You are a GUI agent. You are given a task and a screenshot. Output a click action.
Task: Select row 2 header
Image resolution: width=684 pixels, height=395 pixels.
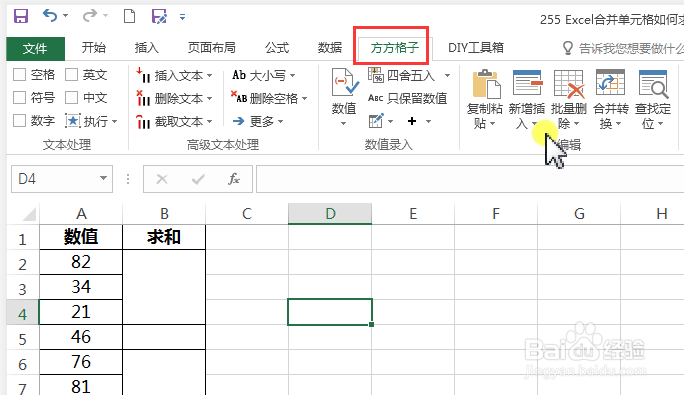coord(23,264)
